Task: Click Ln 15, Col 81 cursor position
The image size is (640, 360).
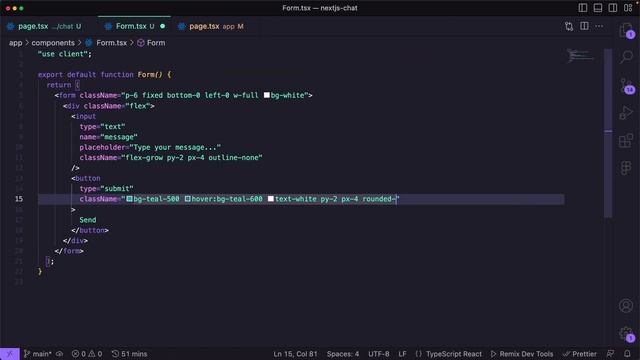Action: pyautogui.click(x=295, y=354)
